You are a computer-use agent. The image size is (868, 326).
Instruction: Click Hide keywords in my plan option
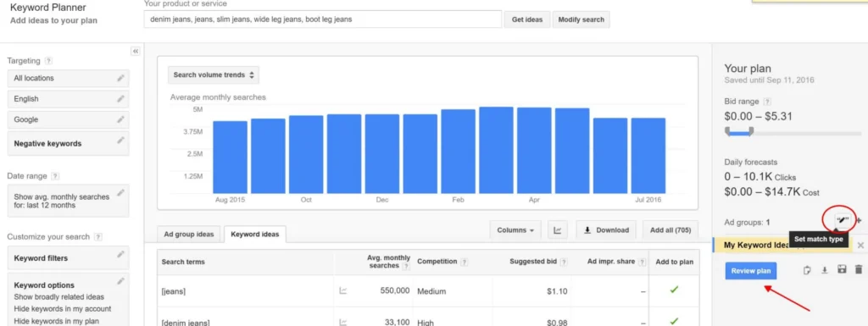pyautogui.click(x=57, y=321)
